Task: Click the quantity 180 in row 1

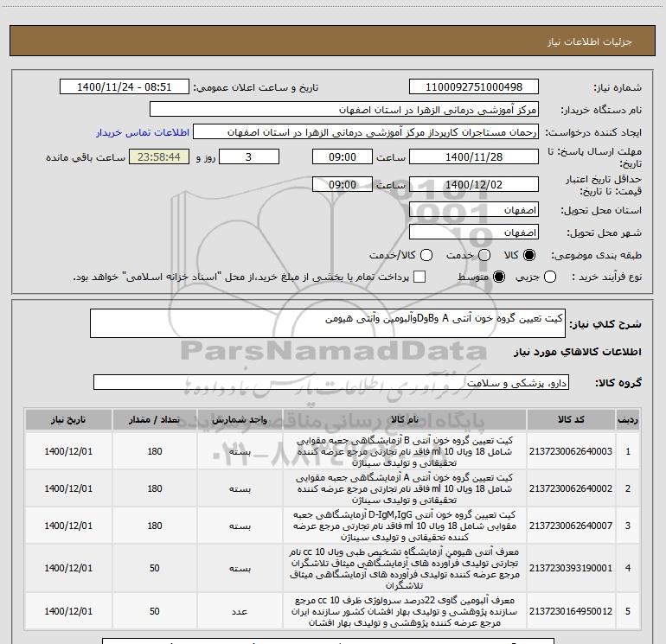Action: [155, 451]
